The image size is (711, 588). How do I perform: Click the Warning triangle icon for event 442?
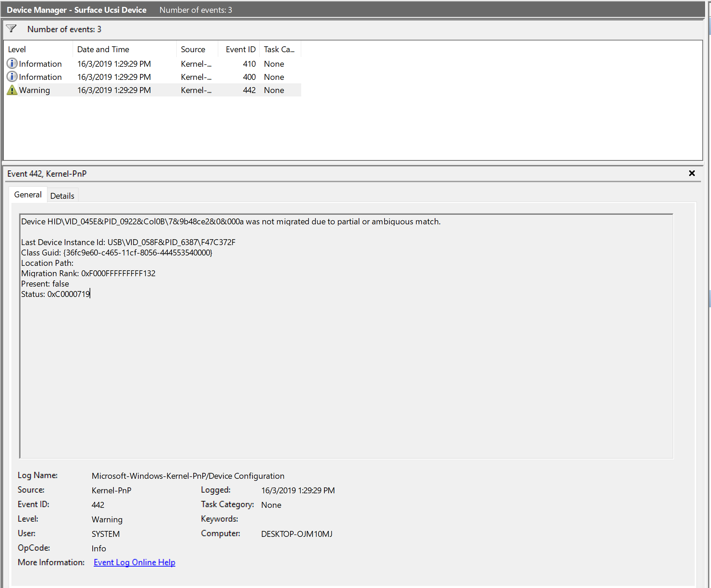tap(12, 90)
